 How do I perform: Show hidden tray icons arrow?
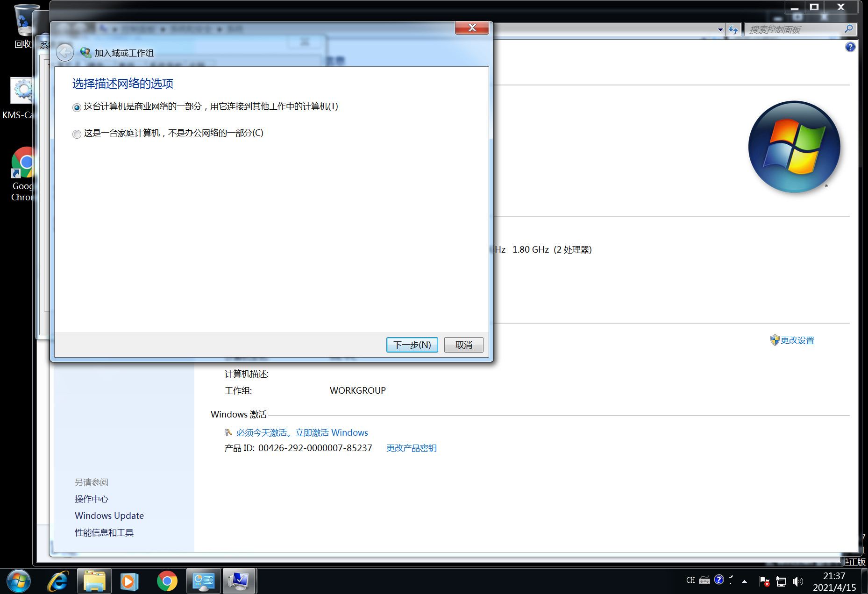(x=744, y=581)
